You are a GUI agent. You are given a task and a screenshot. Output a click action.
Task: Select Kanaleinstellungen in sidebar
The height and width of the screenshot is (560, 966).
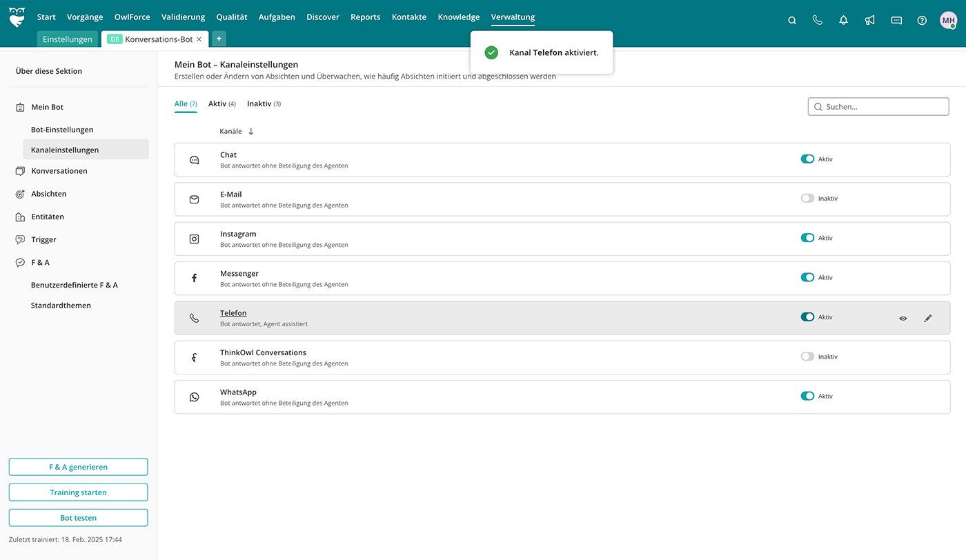point(86,150)
